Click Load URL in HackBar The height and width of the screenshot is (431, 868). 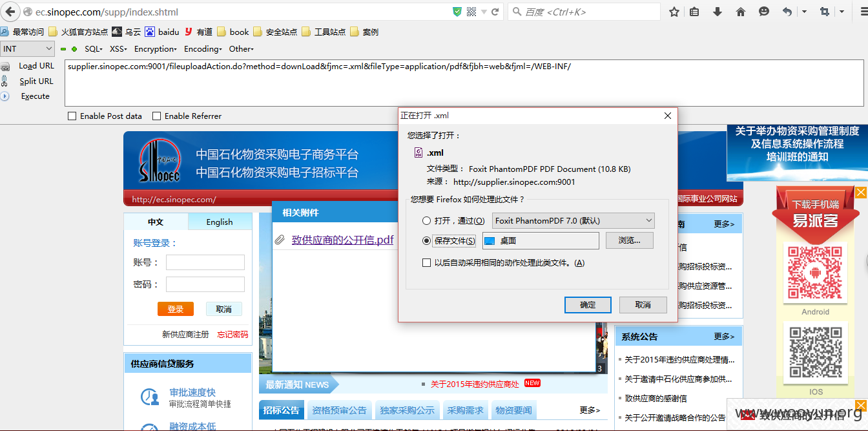pyautogui.click(x=36, y=66)
